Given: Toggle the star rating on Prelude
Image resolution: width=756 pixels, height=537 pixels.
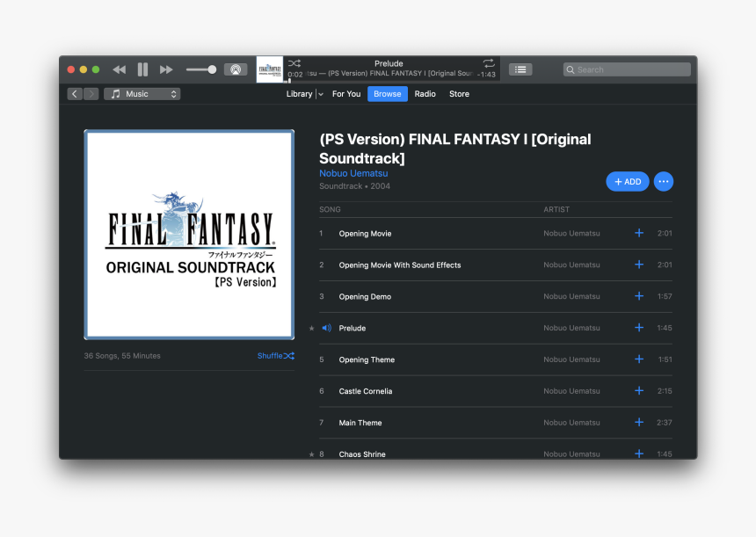Looking at the screenshot, I should pos(311,328).
